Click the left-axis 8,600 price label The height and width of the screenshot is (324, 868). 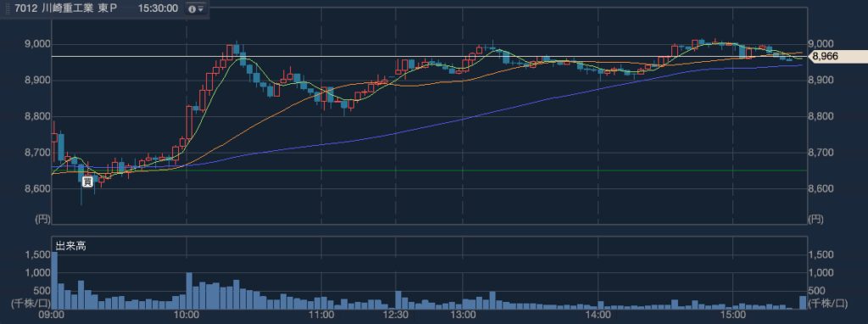click(37, 189)
